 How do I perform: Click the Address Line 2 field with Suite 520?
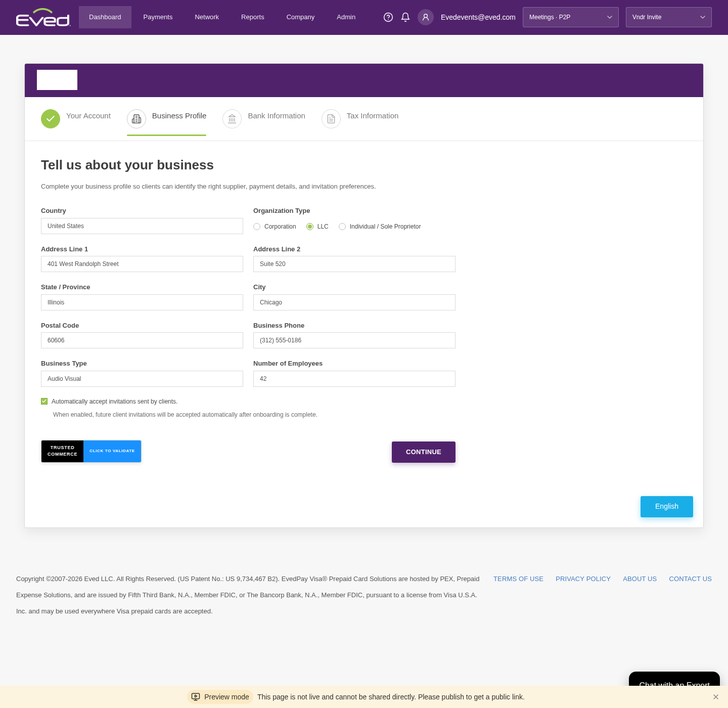tap(354, 264)
